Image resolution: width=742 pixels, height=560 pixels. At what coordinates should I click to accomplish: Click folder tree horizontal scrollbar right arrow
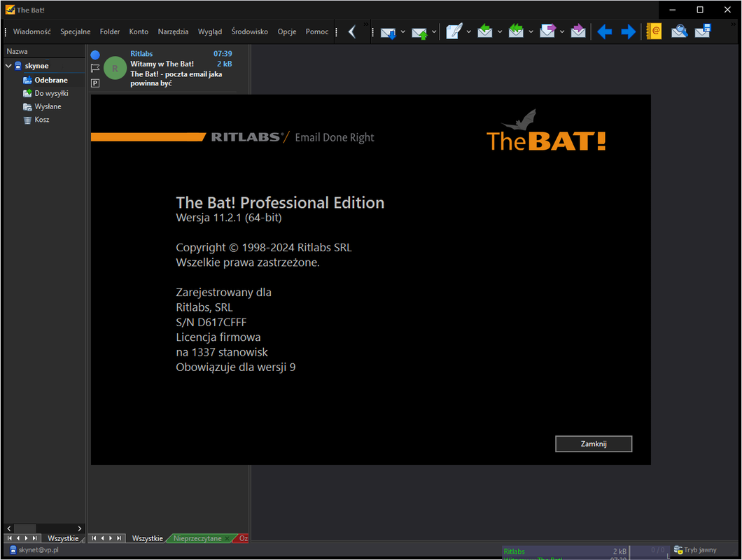point(80,528)
